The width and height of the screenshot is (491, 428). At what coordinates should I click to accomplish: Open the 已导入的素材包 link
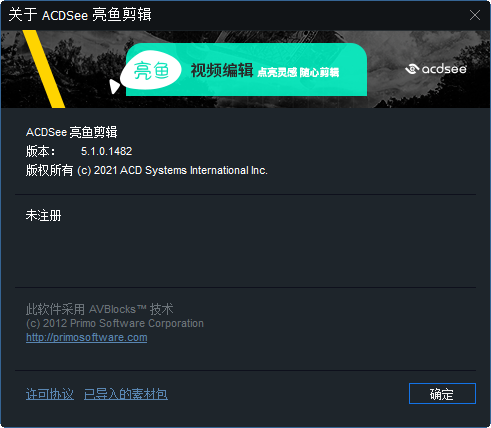pyautogui.click(x=126, y=394)
